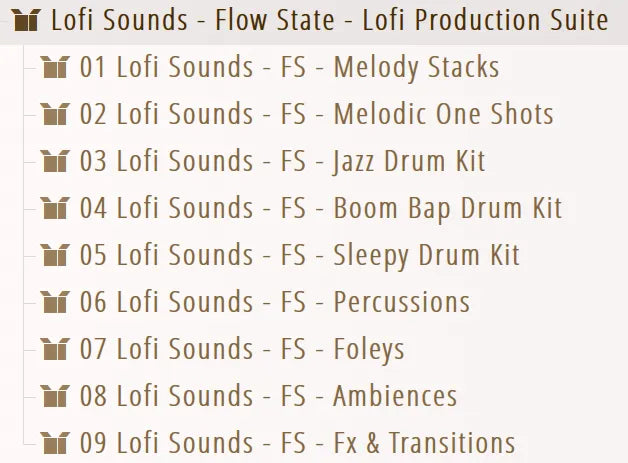Select 09 Fx & Transitions folder
Image resolution: width=628 pixels, height=463 pixels.
(x=297, y=442)
